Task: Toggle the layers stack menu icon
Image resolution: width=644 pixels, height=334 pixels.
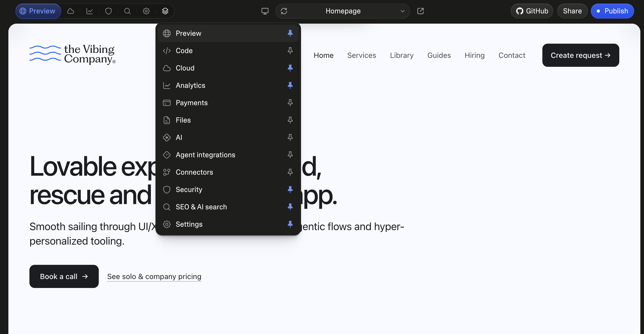Action: point(165,11)
